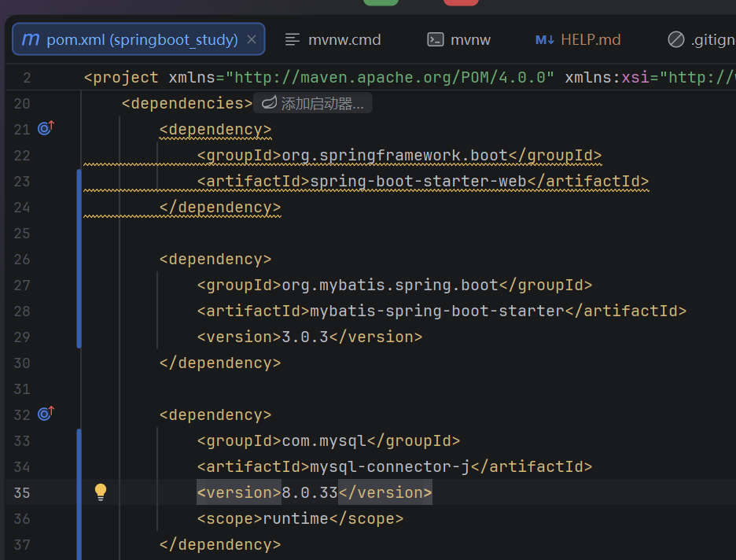Click the org.springframework.boot groupId text
Viewport: 736px width, 560px height.
[x=395, y=156]
